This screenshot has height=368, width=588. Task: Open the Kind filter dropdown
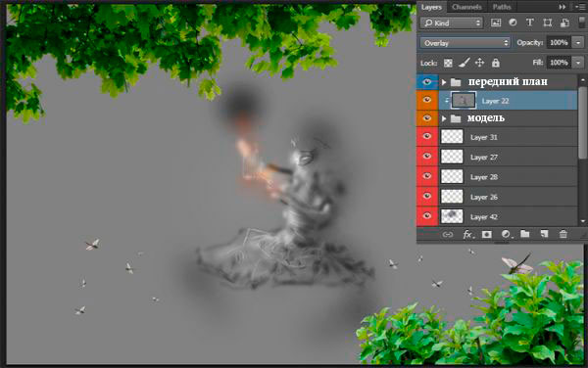pyautogui.click(x=452, y=23)
